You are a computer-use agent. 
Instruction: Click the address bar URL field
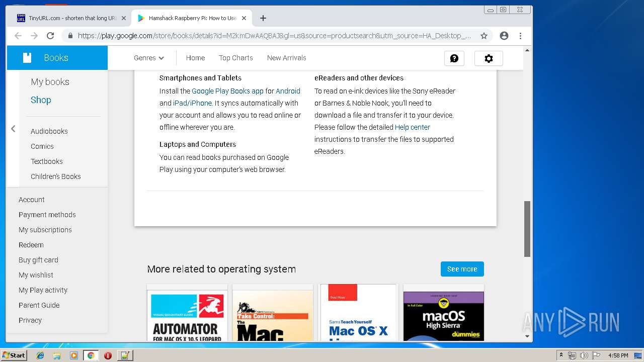[x=274, y=36]
